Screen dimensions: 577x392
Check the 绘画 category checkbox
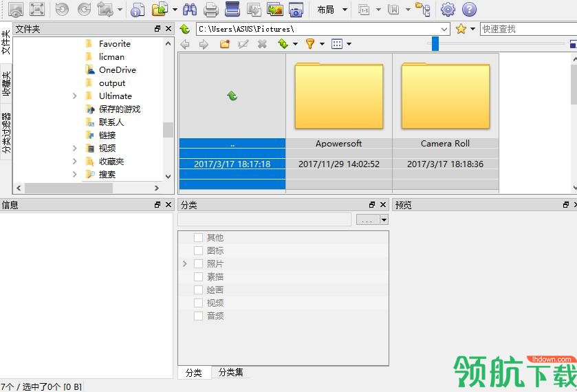click(198, 290)
